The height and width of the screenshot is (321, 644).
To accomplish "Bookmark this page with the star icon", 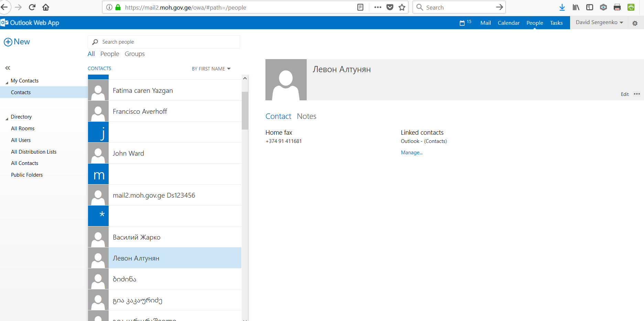I will click(402, 7).
